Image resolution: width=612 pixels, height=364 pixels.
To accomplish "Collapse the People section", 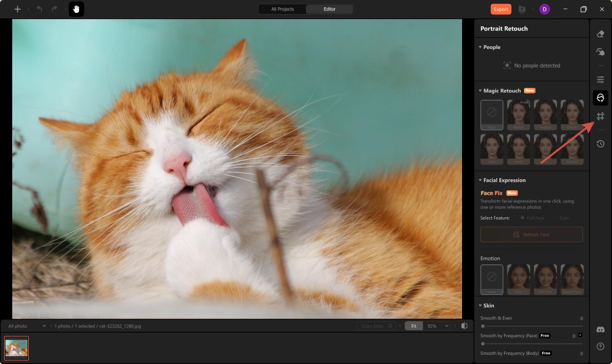I will tap(480, 47).
